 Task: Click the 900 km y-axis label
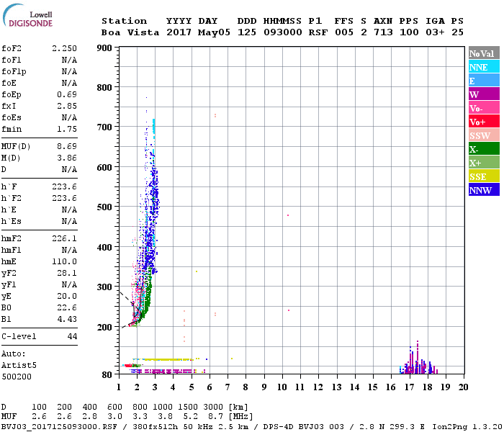[104, 48]
